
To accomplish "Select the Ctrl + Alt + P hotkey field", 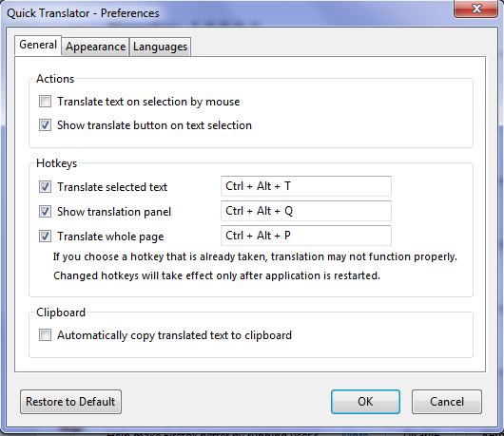I will (306, 236).
